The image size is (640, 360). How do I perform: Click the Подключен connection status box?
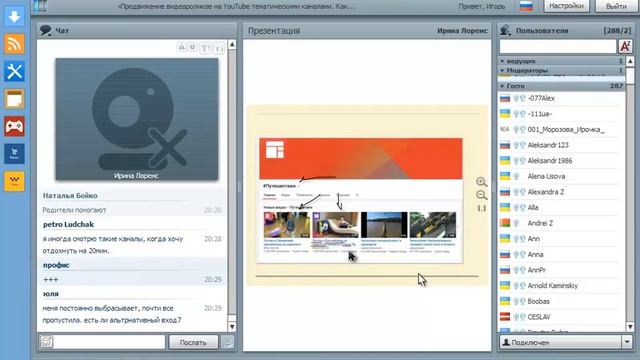click(560, 342)
